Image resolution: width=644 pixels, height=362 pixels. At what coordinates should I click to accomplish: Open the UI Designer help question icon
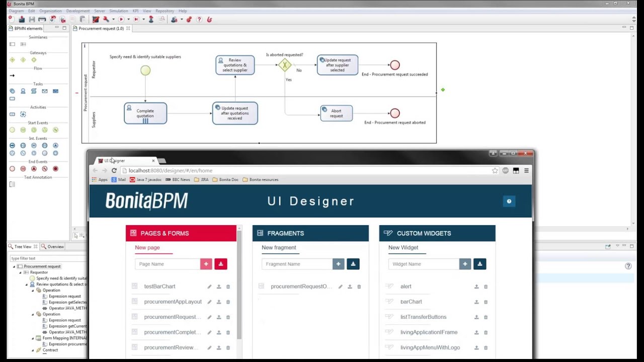tap(509, 202)
